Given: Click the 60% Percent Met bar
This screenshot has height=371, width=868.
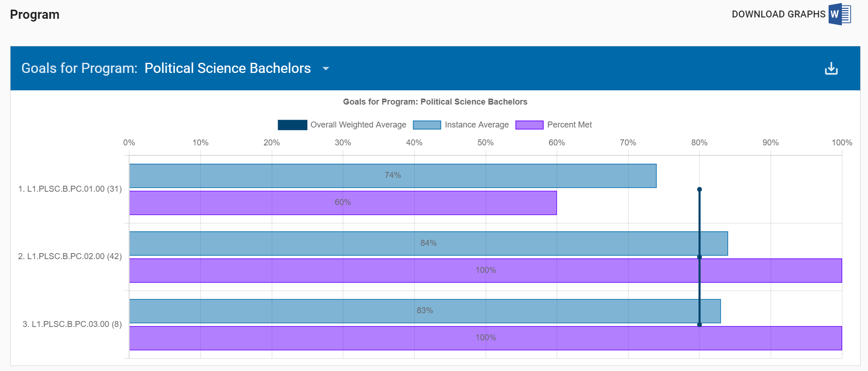Looking at the screenshot, I should pos(343,203).
